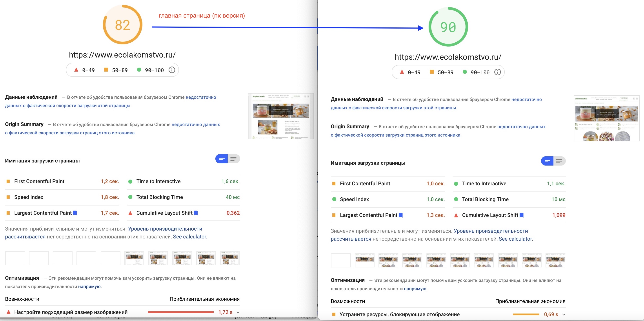
Task: Click the score range info icon, left report
Action: [172, 70]
